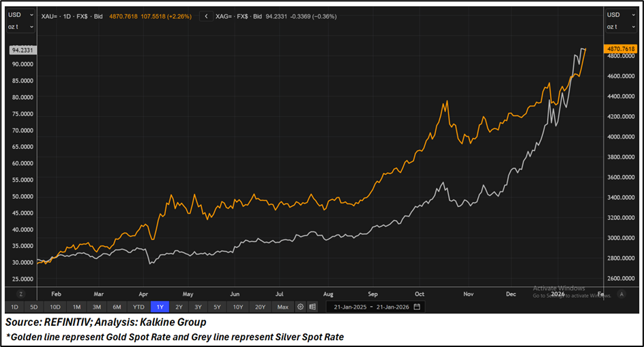Switch to YTD time range
Viewport: 644px width, 347px height.
(x=138, y=307)
